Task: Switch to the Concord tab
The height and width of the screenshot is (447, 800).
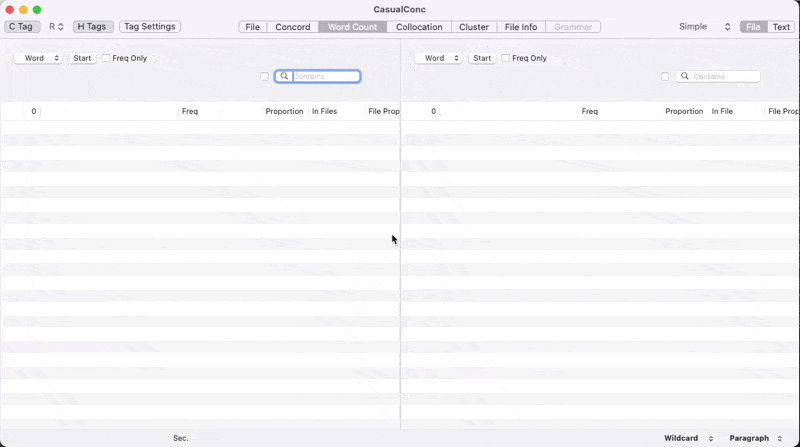Action: (292, 27)
